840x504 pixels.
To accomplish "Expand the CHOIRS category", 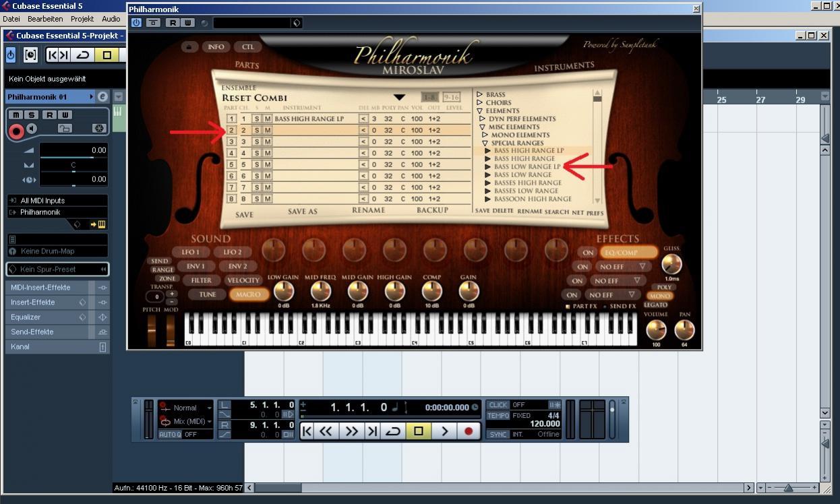I will (479, 102).
